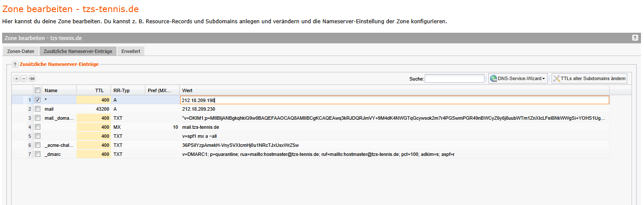Click the _acme-chal... value starting 36PSilYzp
This screenshot has width=644, height=205.
point(240,145)
